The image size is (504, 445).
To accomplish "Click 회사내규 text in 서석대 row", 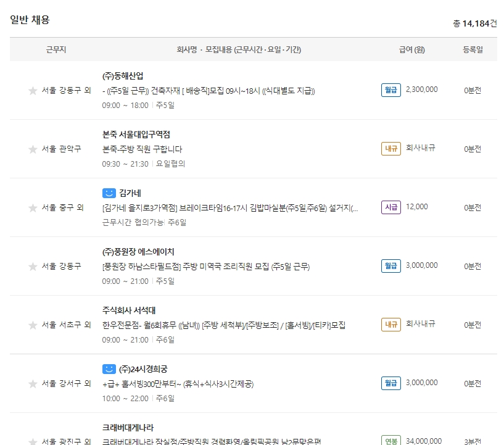I will point(421,324).
